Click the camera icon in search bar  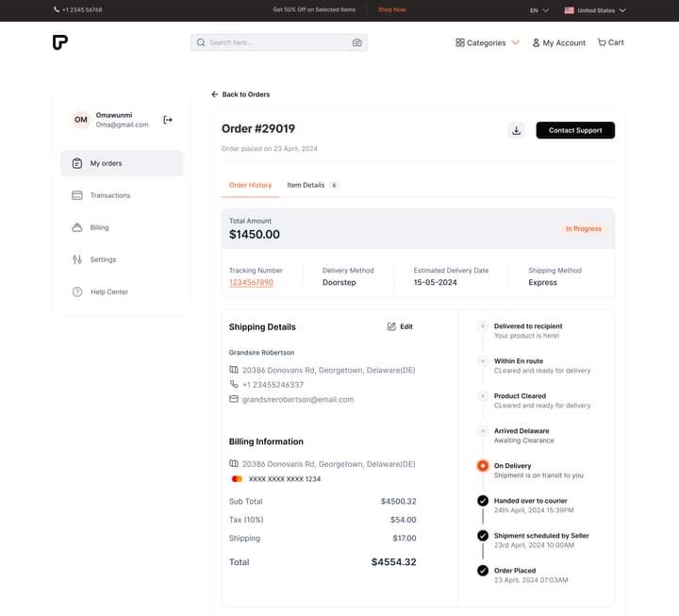[356, 42]
